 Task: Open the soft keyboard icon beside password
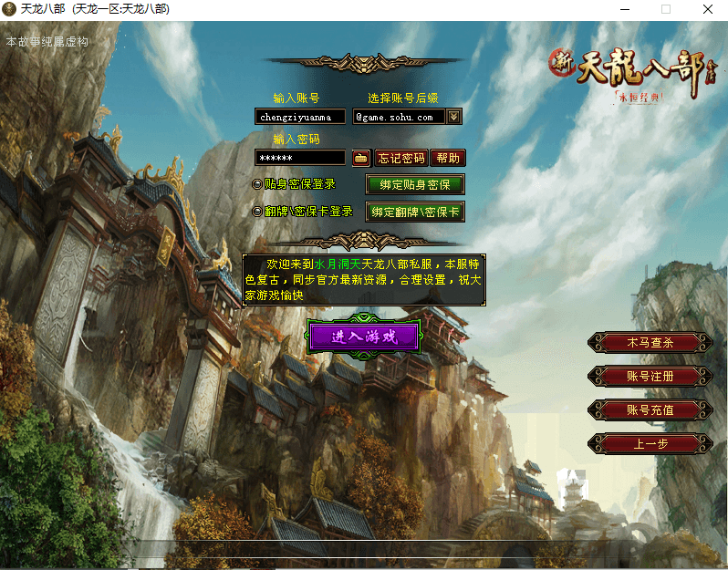[x=361, y=158]
